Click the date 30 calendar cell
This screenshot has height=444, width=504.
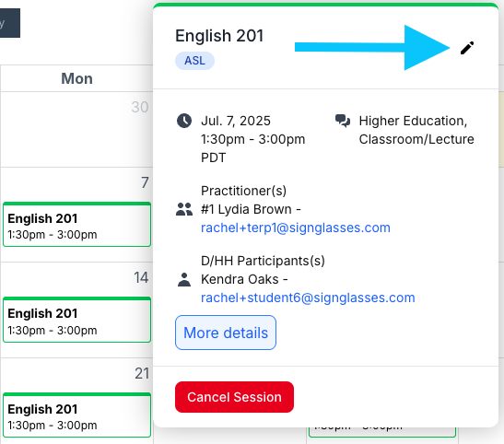click(x=76, y=129)
